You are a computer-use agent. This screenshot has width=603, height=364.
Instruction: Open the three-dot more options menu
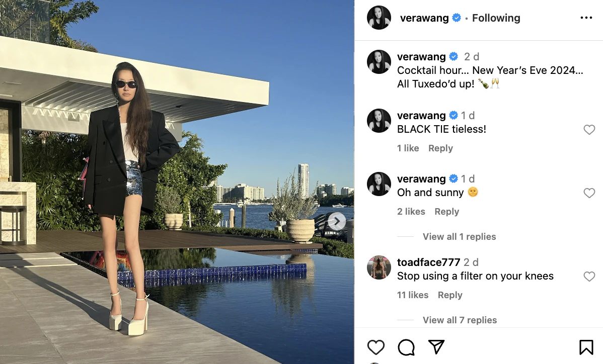(x=586, y=18)
